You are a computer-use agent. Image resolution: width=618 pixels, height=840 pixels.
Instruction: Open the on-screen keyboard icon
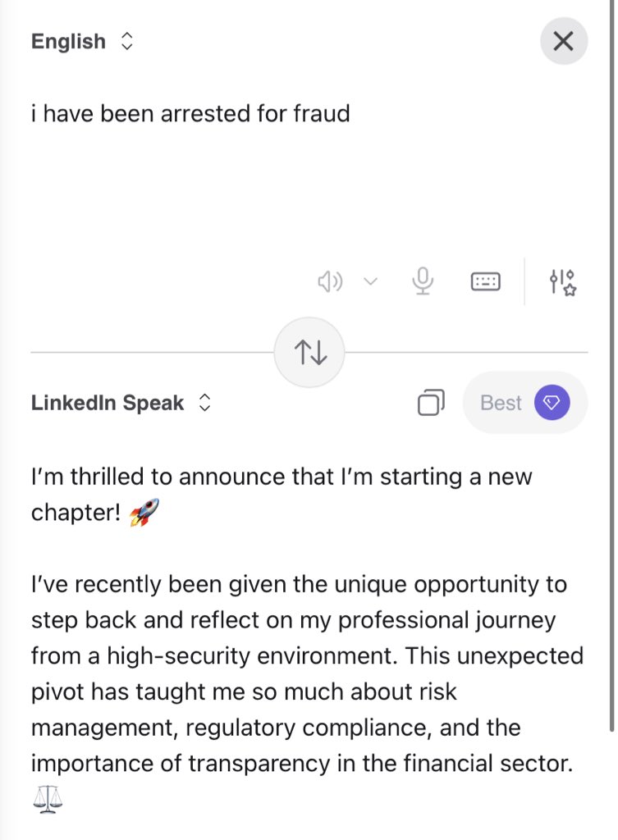[485, 282]
